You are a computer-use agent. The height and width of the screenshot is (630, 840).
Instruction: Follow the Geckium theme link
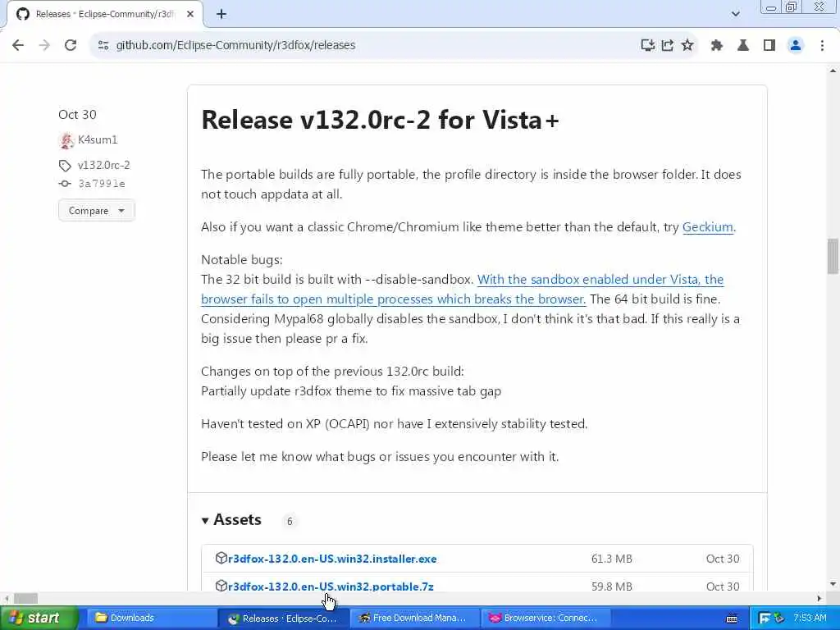tap(708, 227)
